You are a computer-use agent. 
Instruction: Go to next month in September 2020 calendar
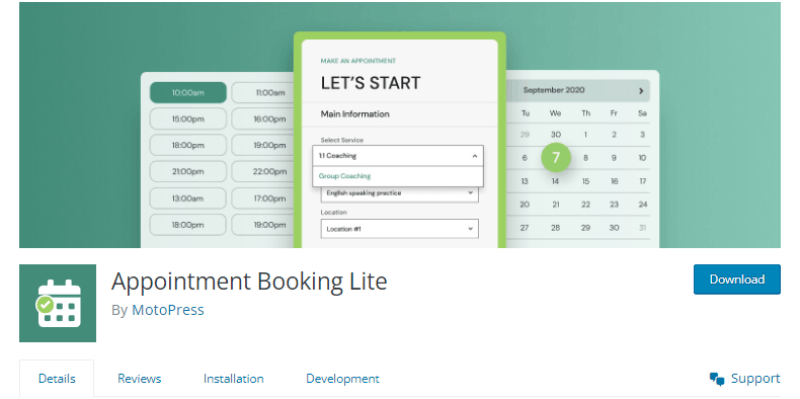pyautogui.click(x=641, y=91)
